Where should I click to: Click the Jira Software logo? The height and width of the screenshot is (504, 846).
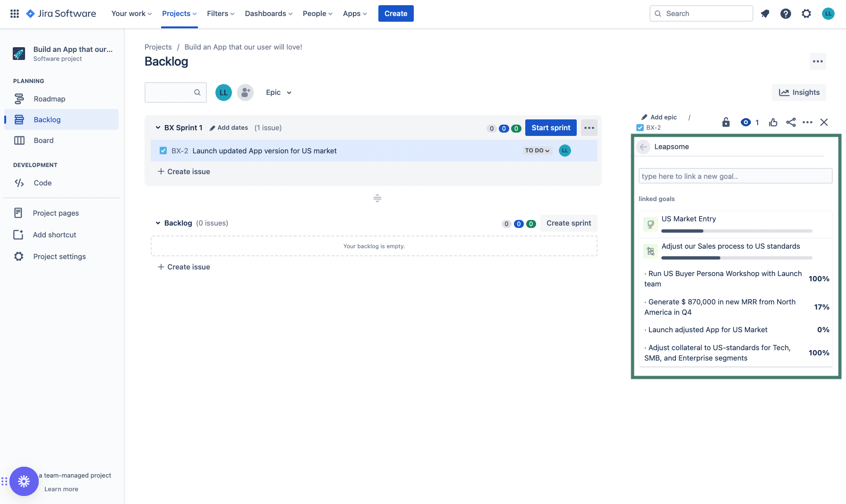click(x=61, y=14)
